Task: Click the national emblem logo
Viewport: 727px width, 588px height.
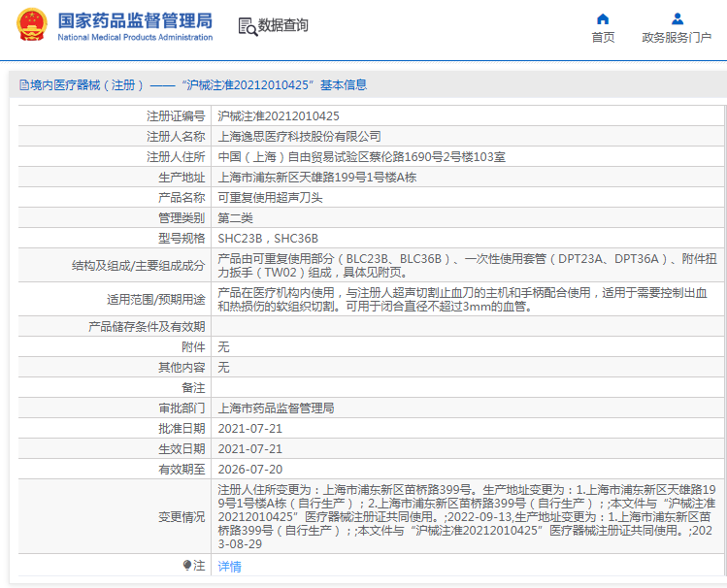Action: tap(31, 25)
